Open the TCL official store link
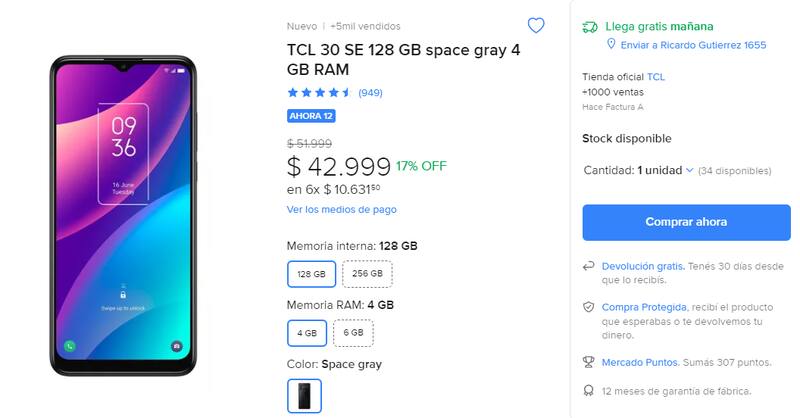Image resolution: width=800 pixels, height=418 pixels. (x=656, y=76)
